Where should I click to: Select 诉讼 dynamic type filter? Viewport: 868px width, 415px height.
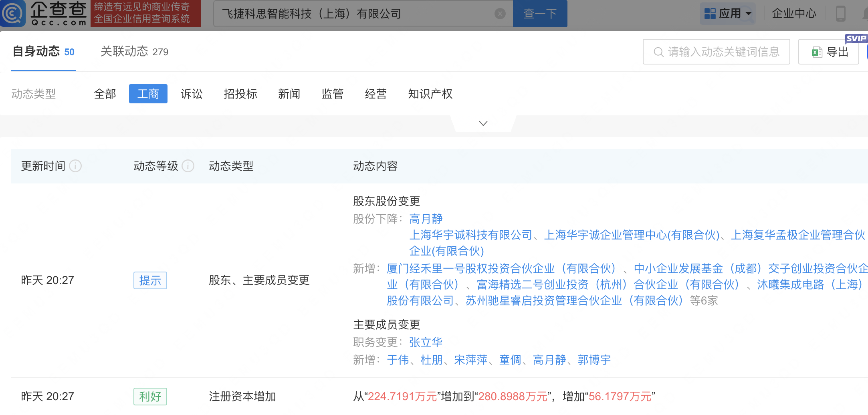pyautogui.click(x=192, y=94)
